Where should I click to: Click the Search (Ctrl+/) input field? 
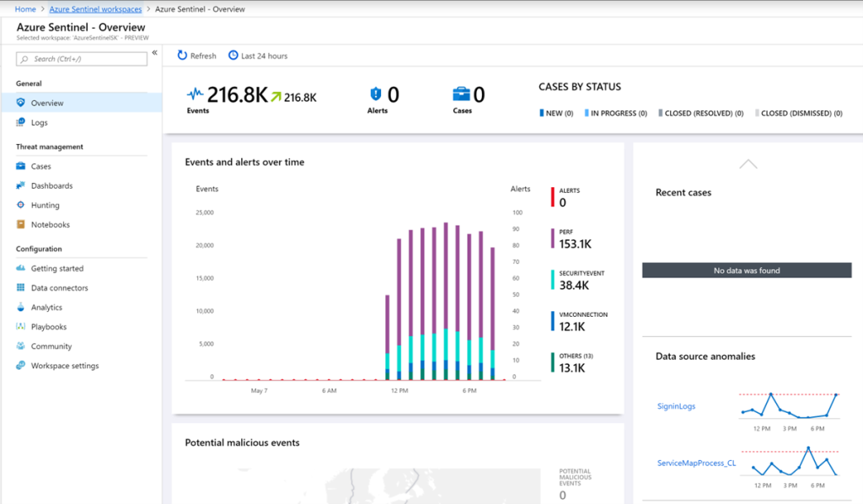(x=82, y=59)
